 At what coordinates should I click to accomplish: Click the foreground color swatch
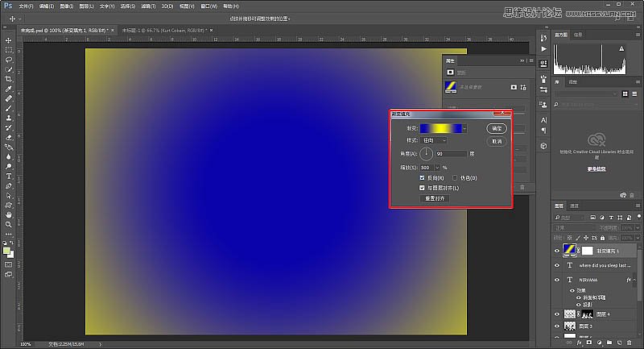point(6,251)
